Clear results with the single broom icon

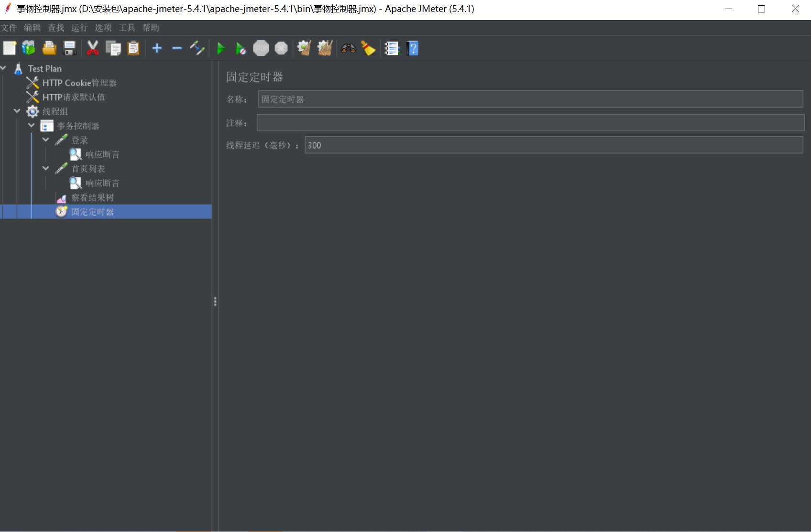pyautogui.click(x=304, y=48)
